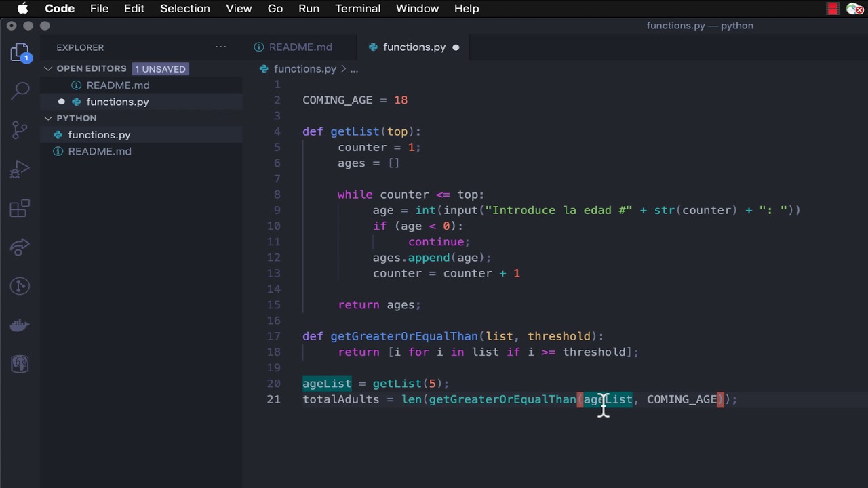Open the Run and Debug view
The image size is (868, 488).
20,169
